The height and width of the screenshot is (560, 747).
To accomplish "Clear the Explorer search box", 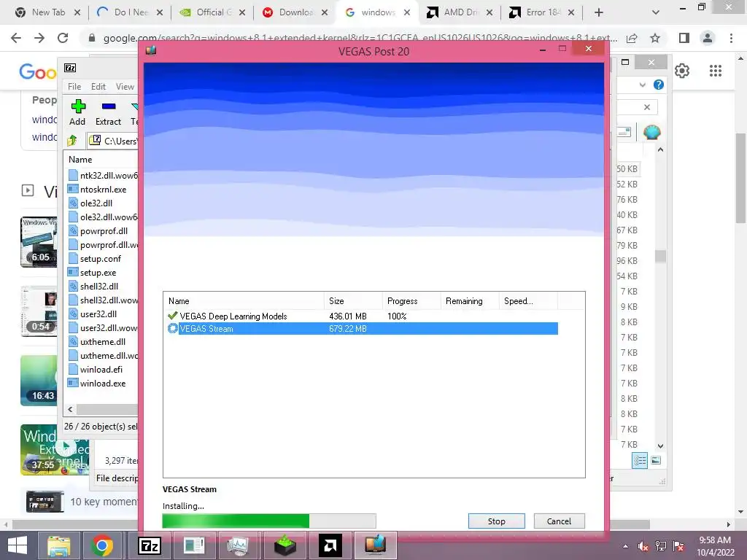I will [647, 107].
